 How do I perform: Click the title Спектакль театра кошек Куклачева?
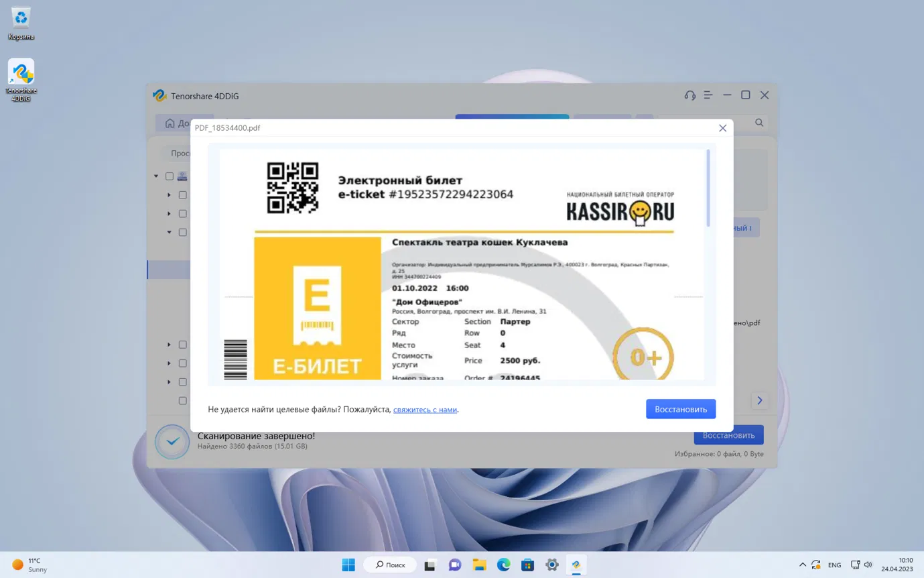pos(480,242)
